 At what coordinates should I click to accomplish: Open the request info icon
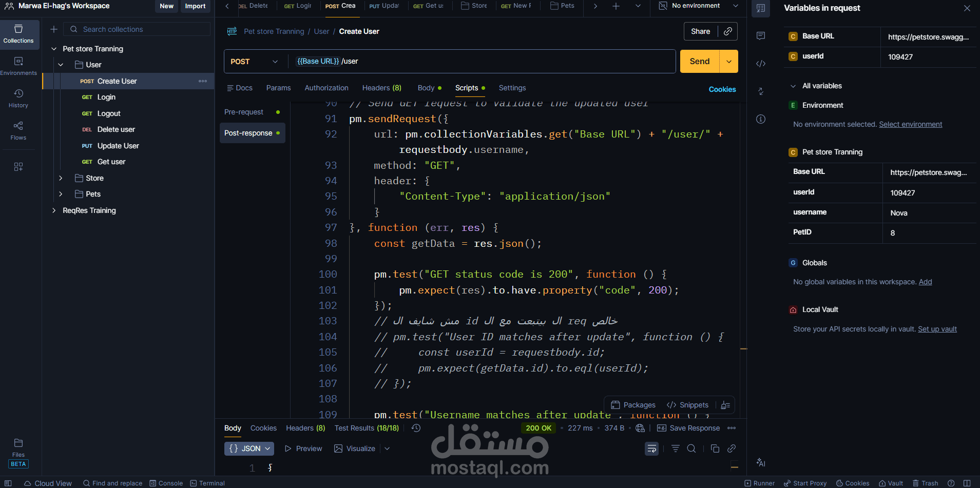[761, 119]
